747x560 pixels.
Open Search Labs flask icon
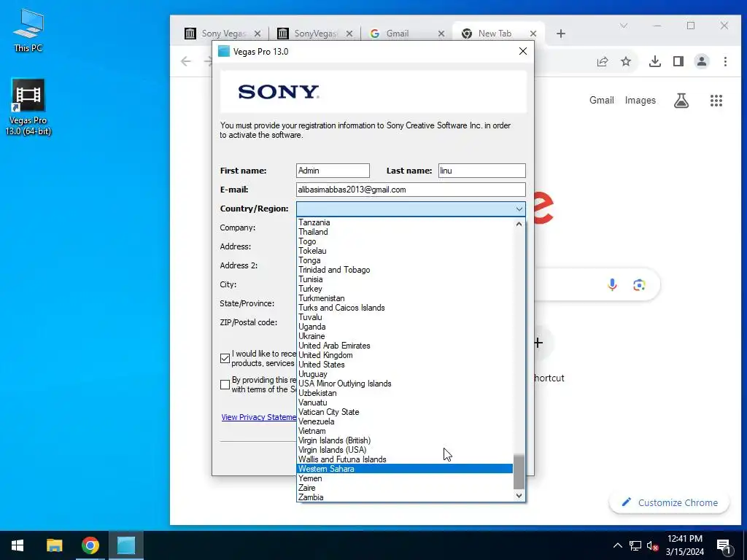click(681, 101)
